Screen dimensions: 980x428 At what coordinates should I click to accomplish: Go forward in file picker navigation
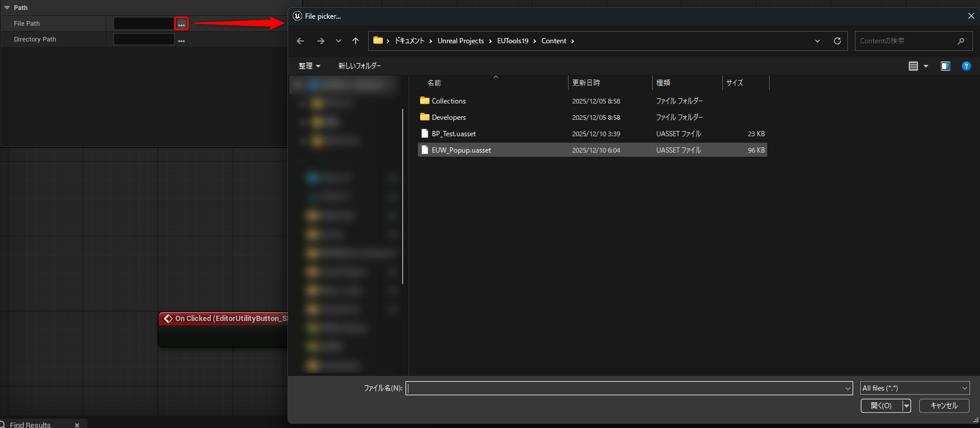click(320, 41)
